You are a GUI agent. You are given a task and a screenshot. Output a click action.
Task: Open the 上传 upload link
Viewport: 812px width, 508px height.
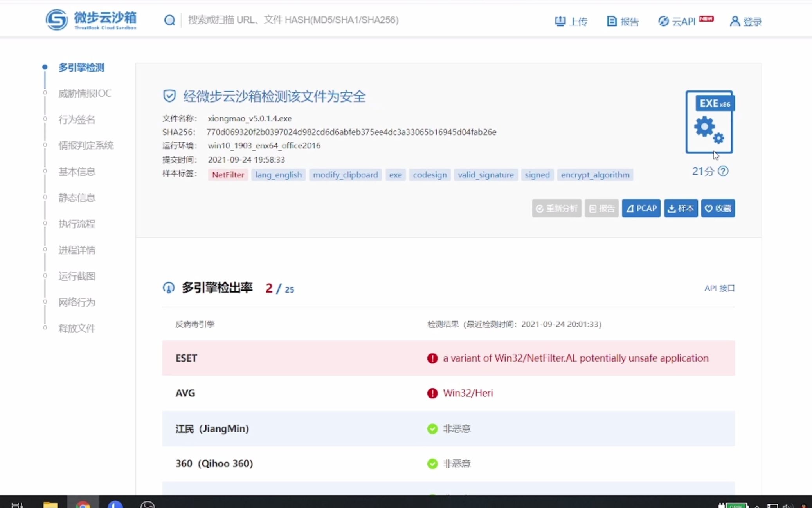click(571, 21)
